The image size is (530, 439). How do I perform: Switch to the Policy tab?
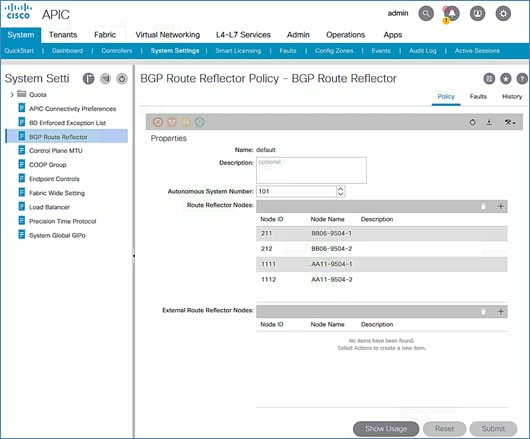coord(446,97)
